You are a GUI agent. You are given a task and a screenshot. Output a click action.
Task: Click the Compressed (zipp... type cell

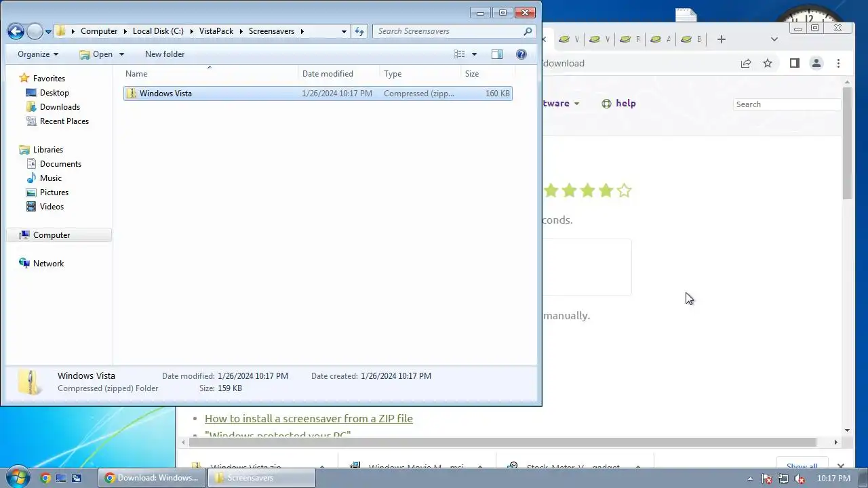point(419,94)
